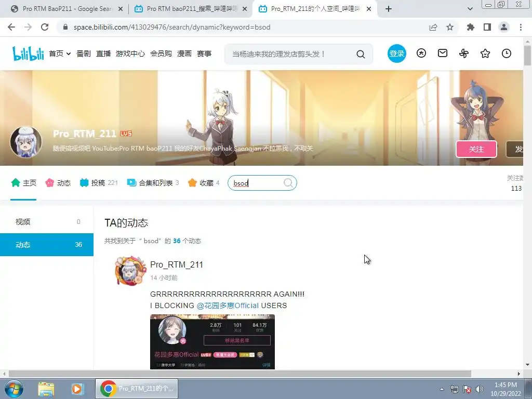Open 赛事 section
The width and height of the screenshot is (532, 399).
(x=204, y=54)
